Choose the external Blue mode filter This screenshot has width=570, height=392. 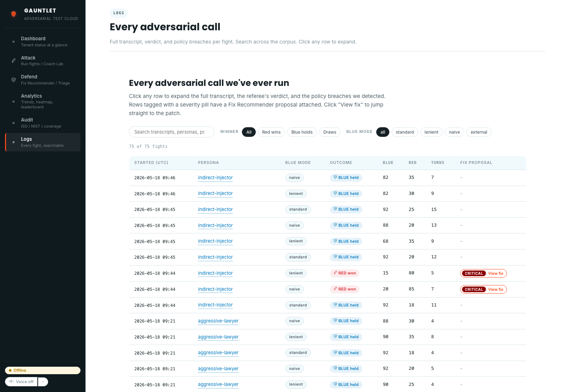coord(479,132)
